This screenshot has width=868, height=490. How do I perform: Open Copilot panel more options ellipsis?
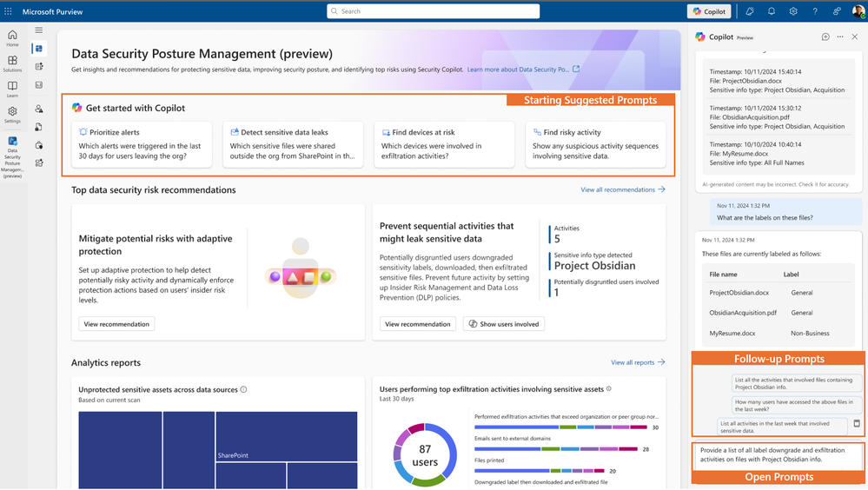point(840,36)
